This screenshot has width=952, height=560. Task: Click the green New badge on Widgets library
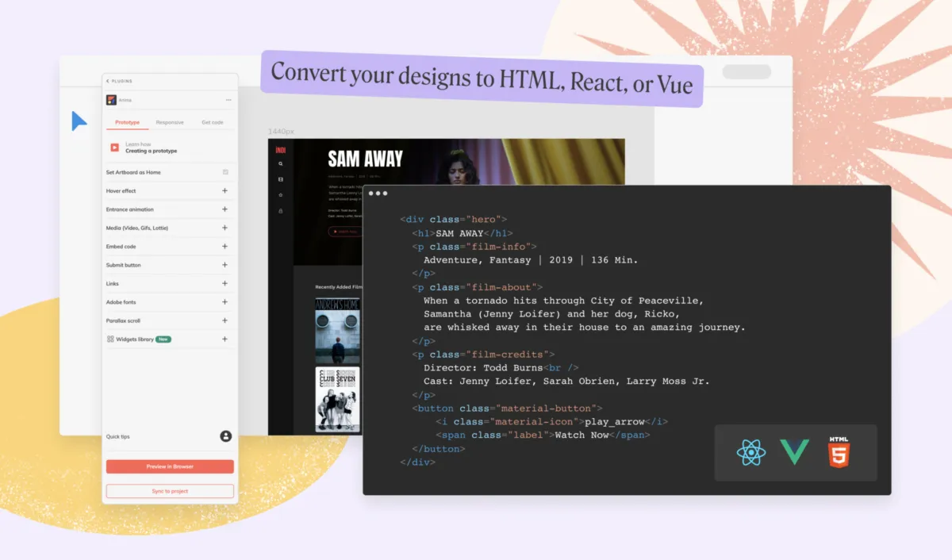click(x=163, y=339)
